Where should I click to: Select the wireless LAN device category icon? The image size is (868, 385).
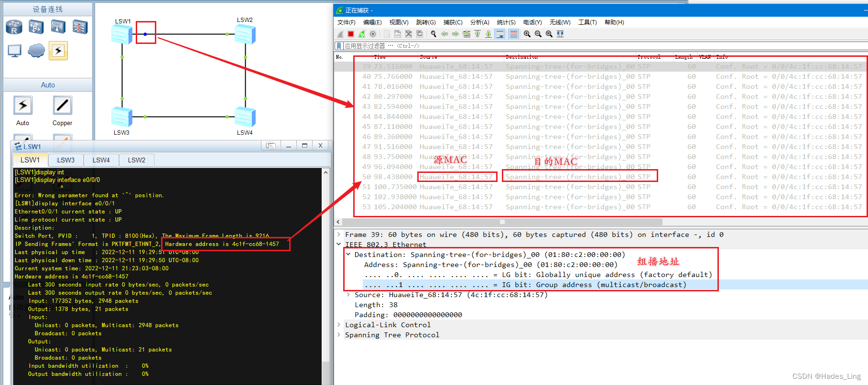point(58,27)
